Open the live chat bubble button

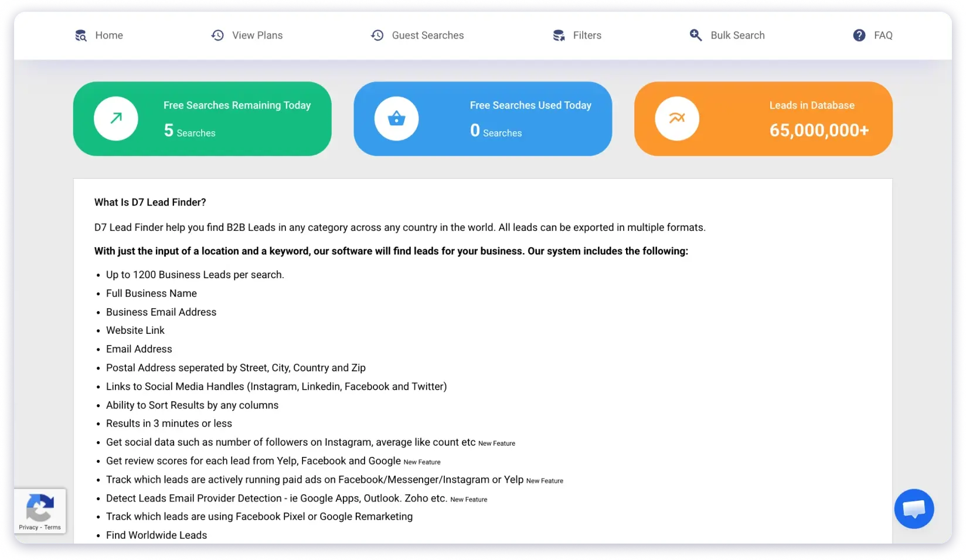(x=914, y=508)
